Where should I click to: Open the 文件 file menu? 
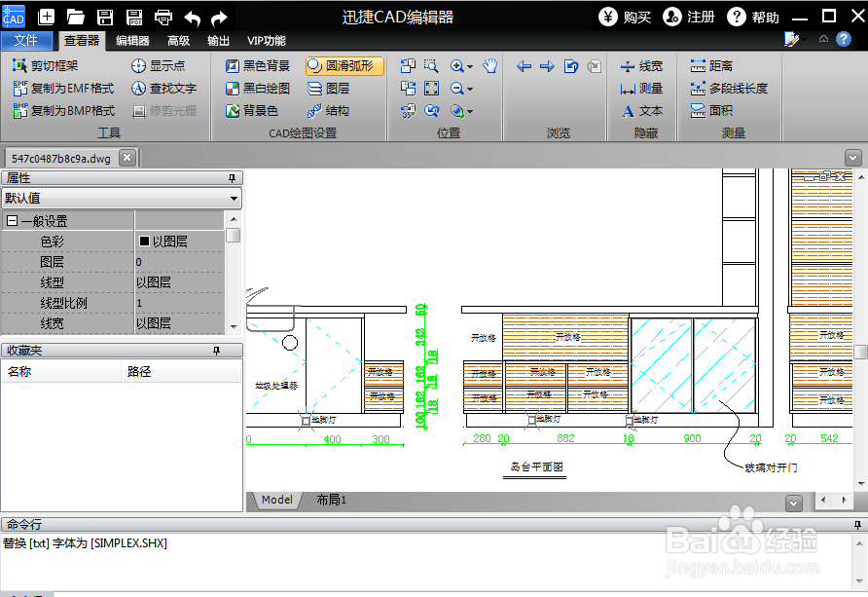(x=26, y=41)
